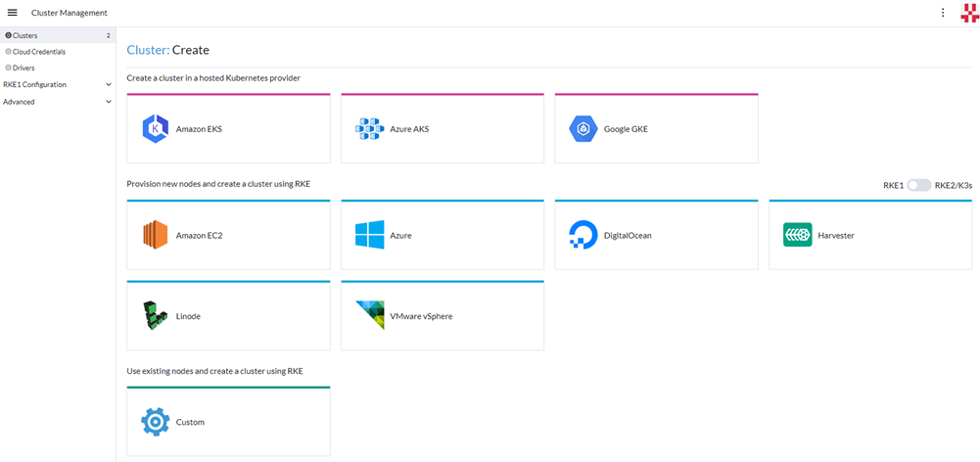The width and height of the screenshot is (980, 462).
Task: Click the Azure AKS cubes logo
Action: 369,129
